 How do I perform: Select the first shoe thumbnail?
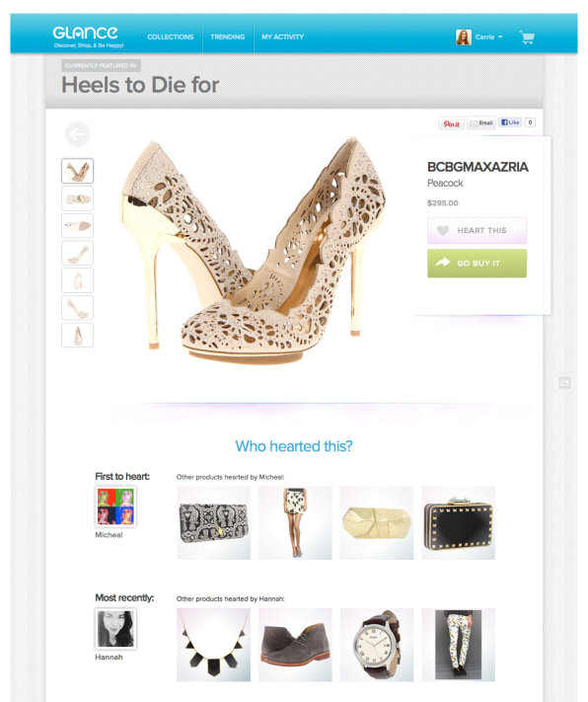[77, 171]
